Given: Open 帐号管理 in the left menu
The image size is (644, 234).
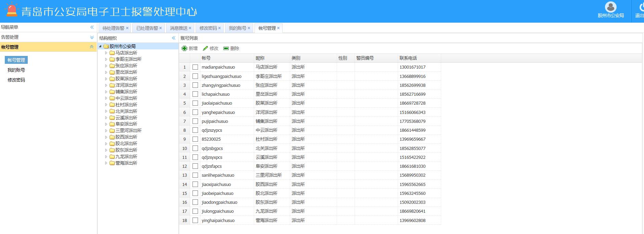Looking at the screenshot, I should (16, 60).
